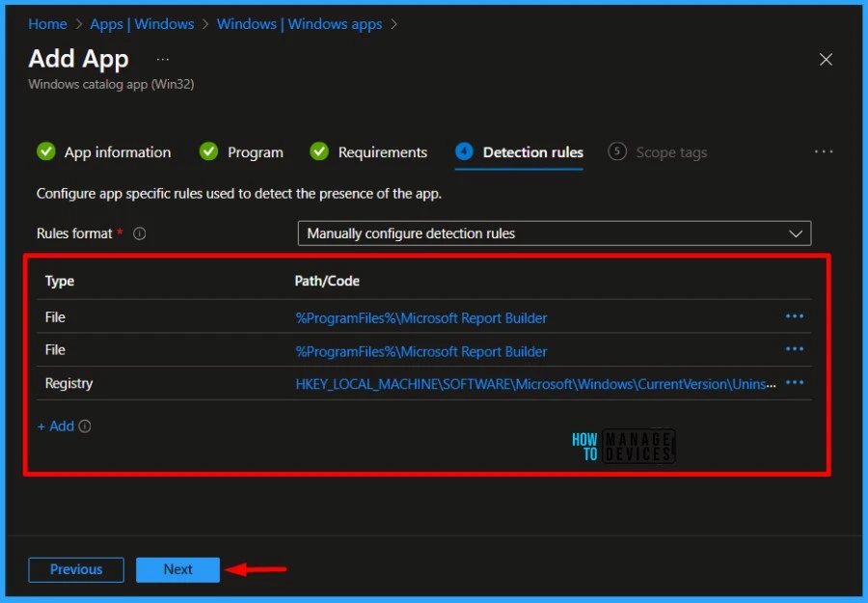The height and width of the screenshot is (603, 868).
Task: Click the Previous button
Action: [x=76, y=570]
